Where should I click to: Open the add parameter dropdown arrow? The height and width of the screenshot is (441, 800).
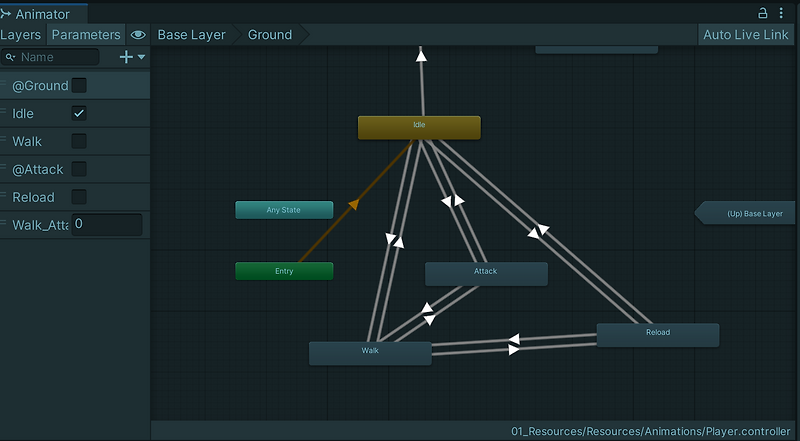click(141, 57)
